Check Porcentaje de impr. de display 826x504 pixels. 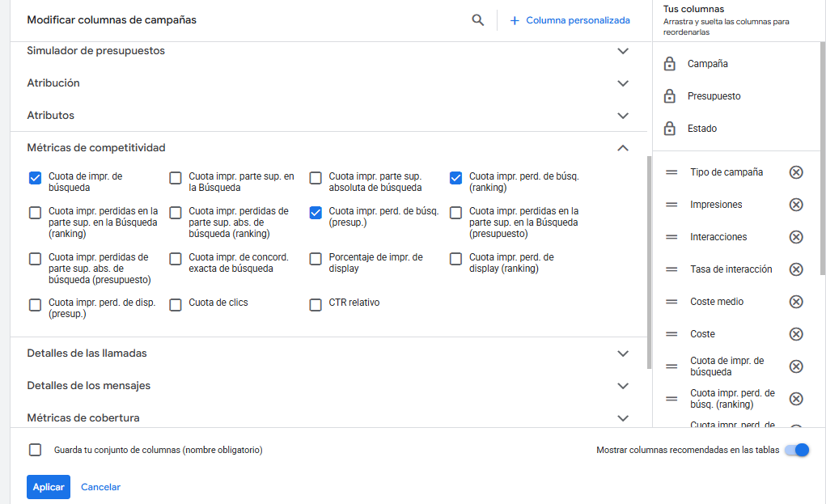click(x=316, y=259)
